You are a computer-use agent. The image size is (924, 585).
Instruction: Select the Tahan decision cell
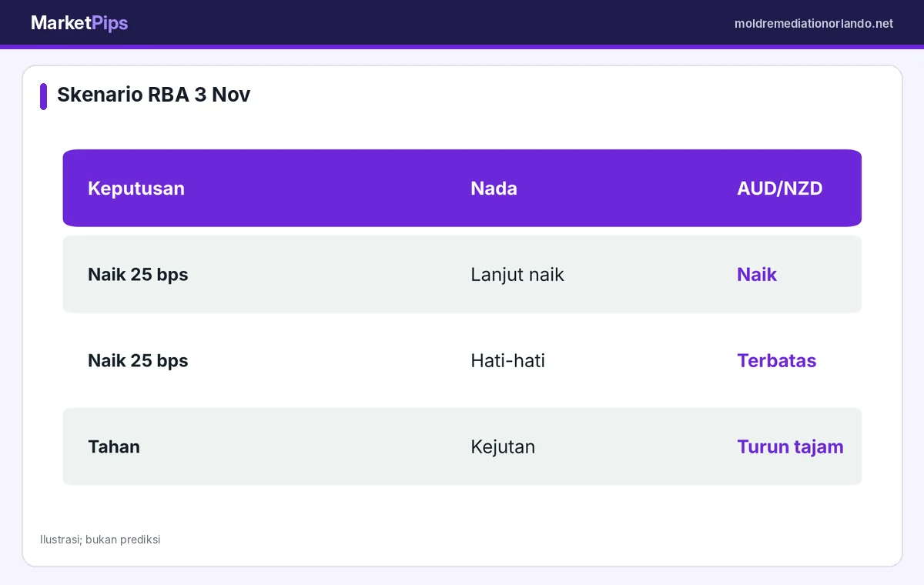tap(114, 447)
